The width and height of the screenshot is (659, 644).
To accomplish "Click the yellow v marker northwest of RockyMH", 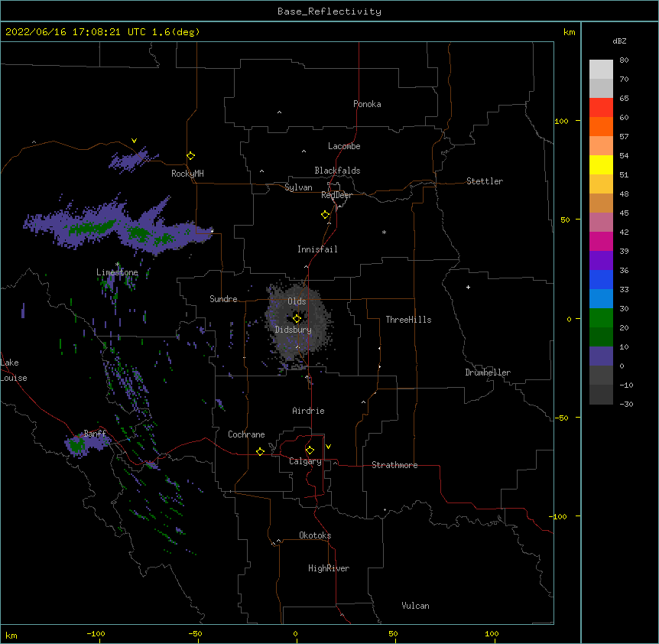I will 134,141.
